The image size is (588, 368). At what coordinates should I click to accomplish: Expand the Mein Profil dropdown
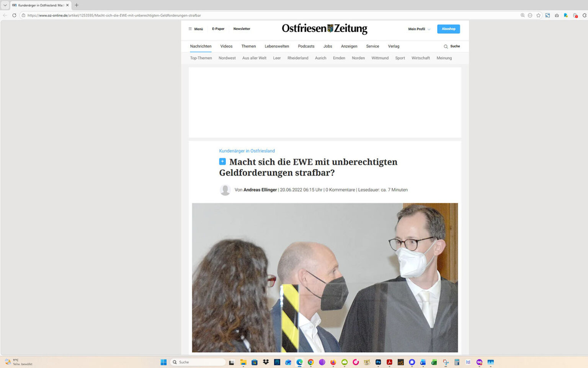click(418, 29)
